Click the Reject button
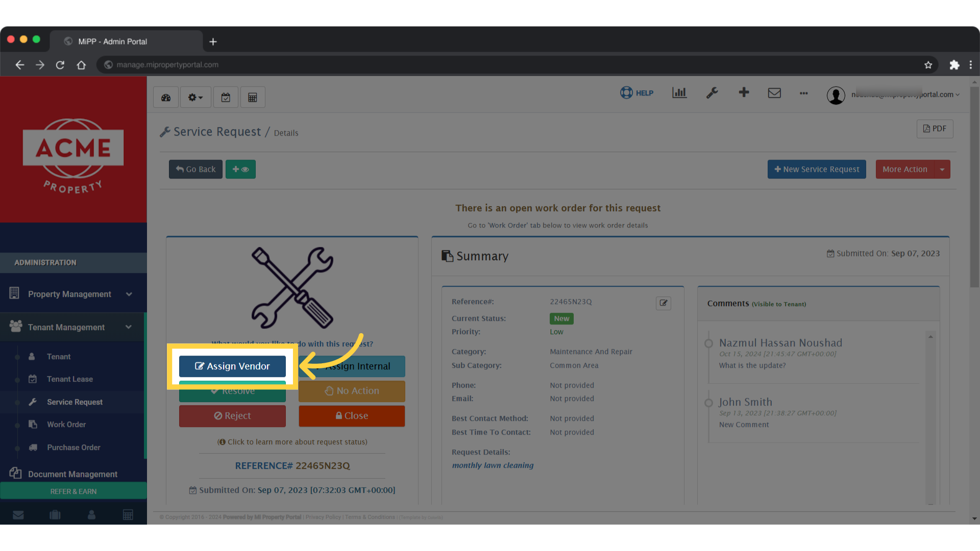 coord(232,416)
